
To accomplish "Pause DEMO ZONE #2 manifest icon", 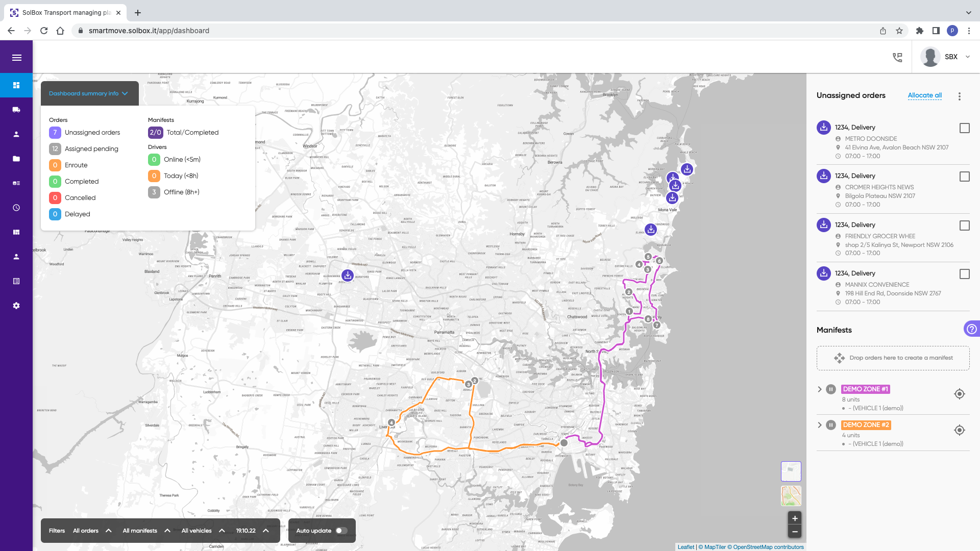I will (x=831, y=425).
